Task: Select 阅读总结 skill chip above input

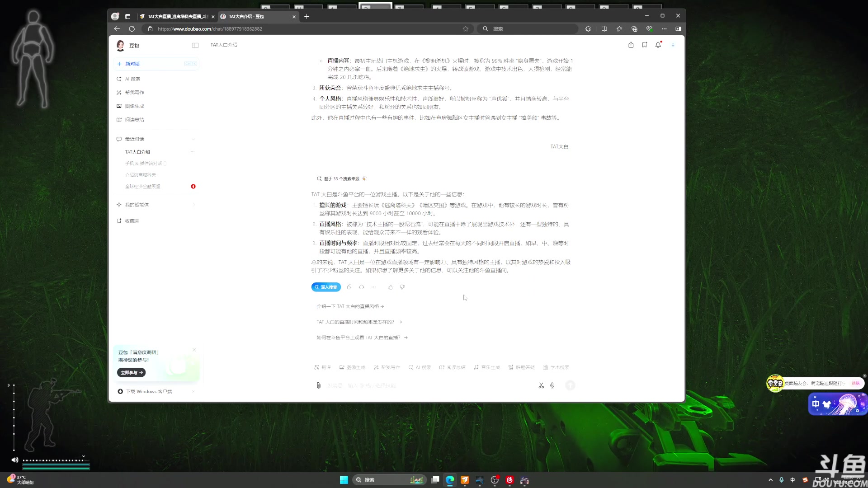Action: coord(453,367)
